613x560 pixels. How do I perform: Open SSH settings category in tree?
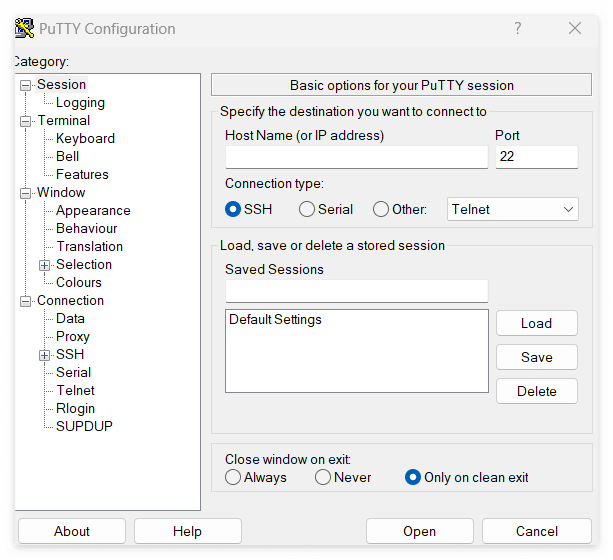70,354
